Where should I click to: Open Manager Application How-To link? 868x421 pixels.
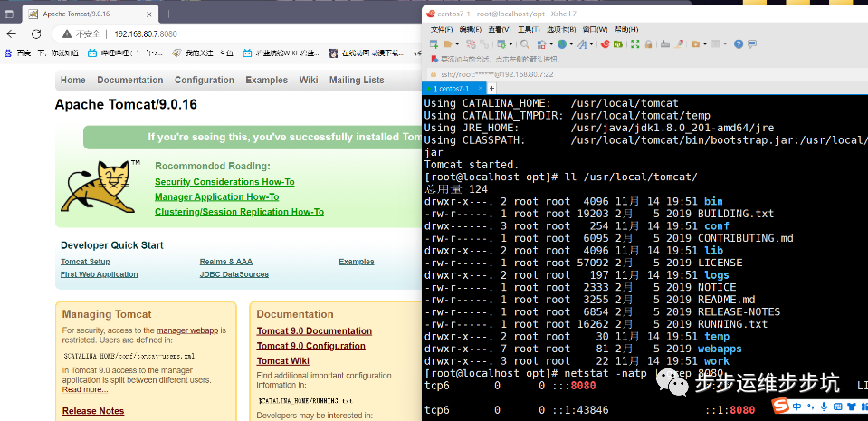point(217,196)
